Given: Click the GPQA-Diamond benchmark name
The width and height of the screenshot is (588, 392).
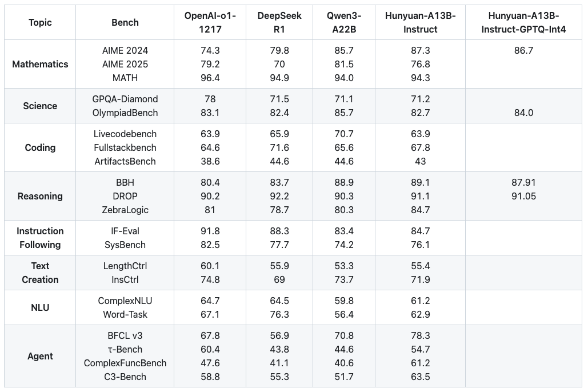Looking at the screenshot, I should (125, 99).
